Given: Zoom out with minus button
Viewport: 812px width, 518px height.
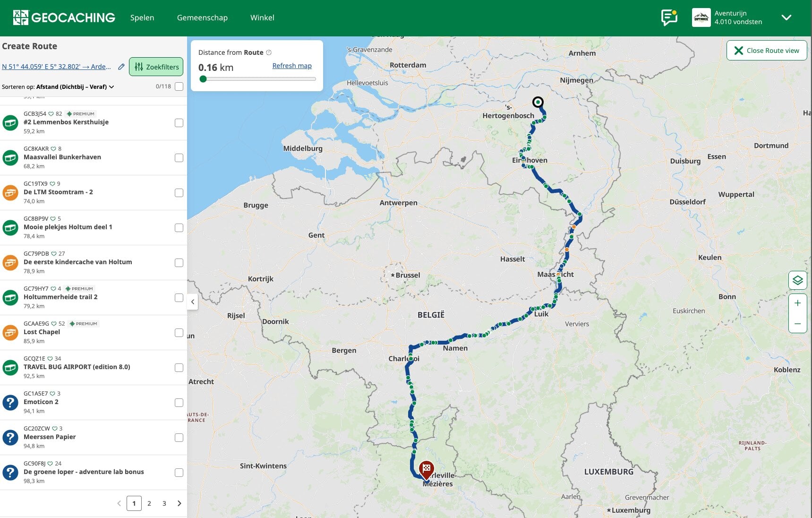Looking at the screenshot, I should tap(797, 324).
